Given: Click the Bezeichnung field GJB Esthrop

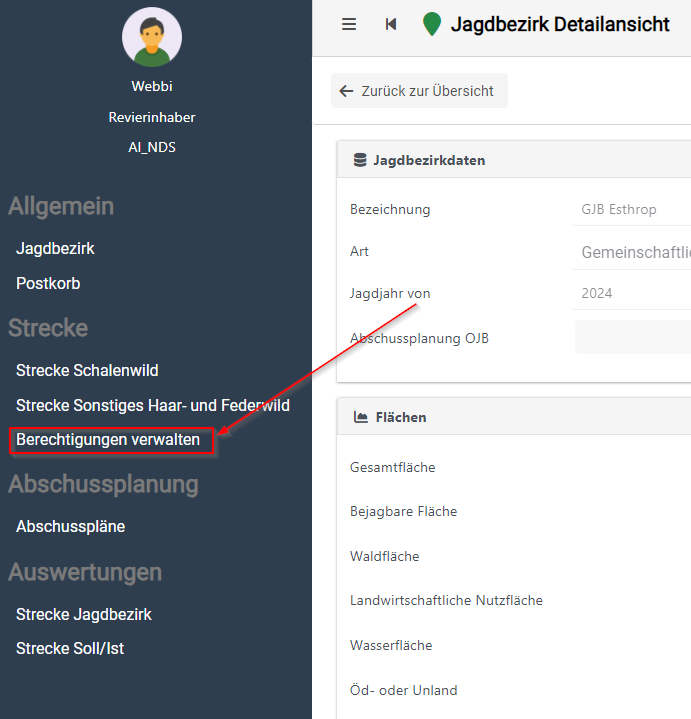Looking at the screenshot, I should tap(632, 210).
